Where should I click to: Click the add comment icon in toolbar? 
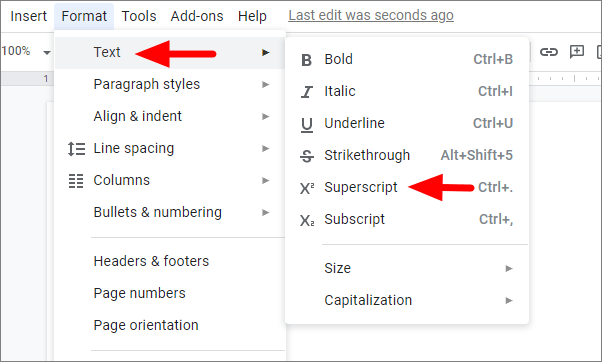click(x=577, y=51)
